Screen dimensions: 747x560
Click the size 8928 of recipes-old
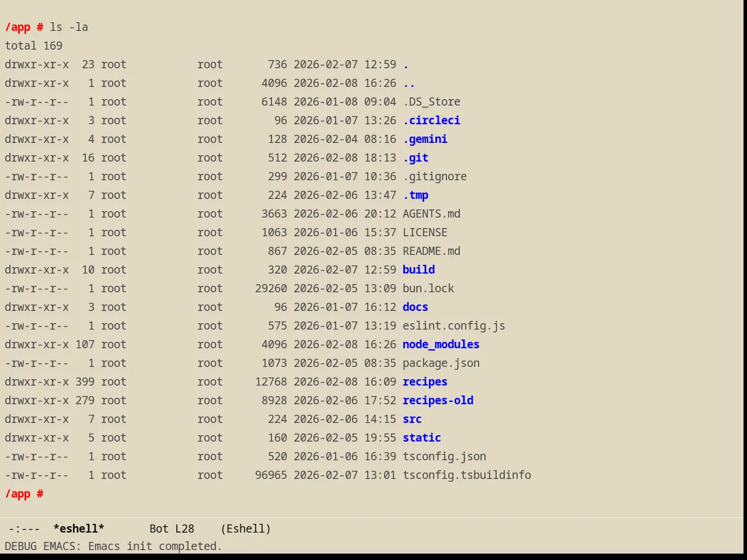click(x=274, y=400)
